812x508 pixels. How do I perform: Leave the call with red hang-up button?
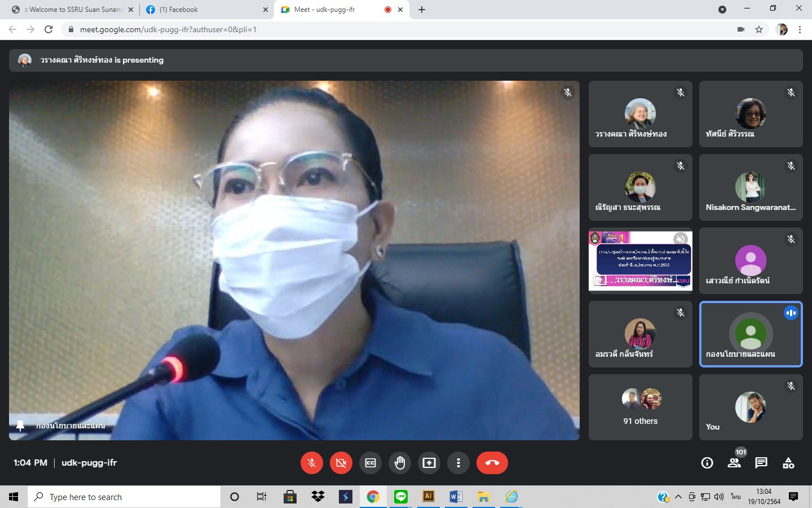(492, 463)
